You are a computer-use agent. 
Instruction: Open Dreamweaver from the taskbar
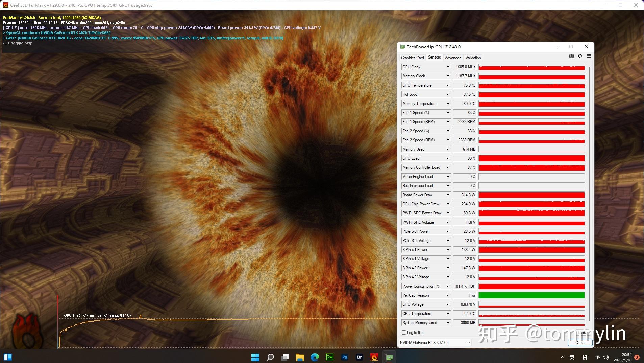[x=330, y=357]
